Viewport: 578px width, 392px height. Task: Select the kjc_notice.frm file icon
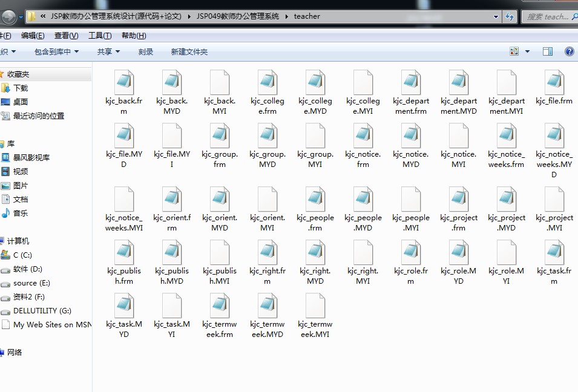[363, 136]
